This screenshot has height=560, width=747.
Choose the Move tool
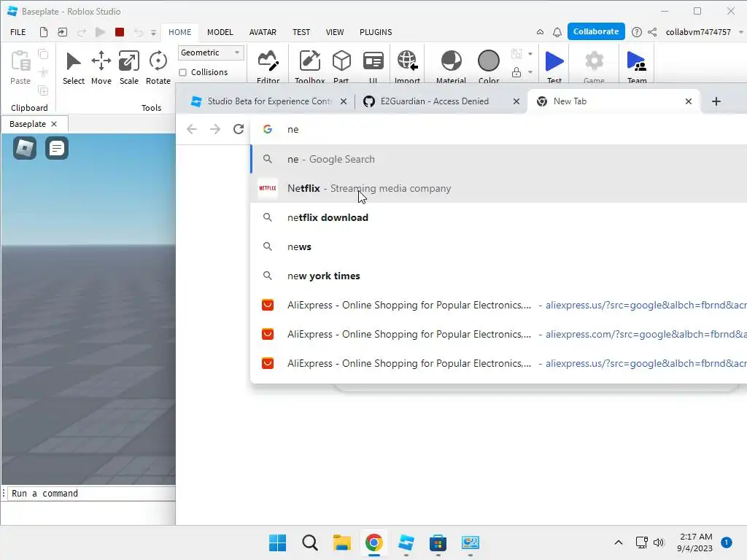click(101, 68)
